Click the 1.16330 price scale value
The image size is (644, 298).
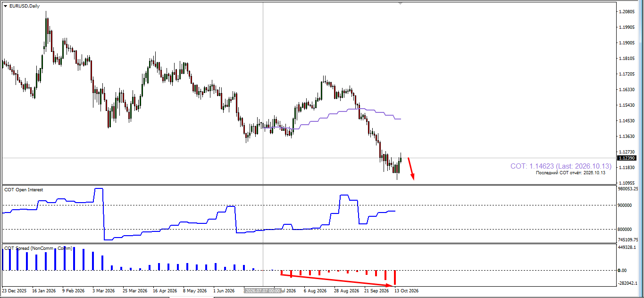pos(627,89)
